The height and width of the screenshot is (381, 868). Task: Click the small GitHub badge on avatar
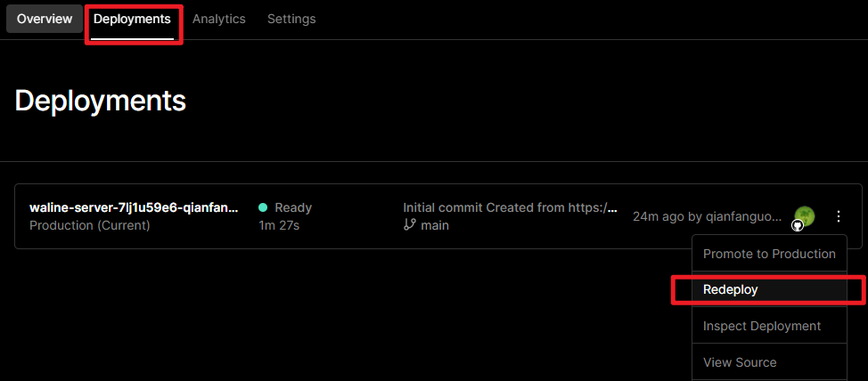tap(798, 225)
